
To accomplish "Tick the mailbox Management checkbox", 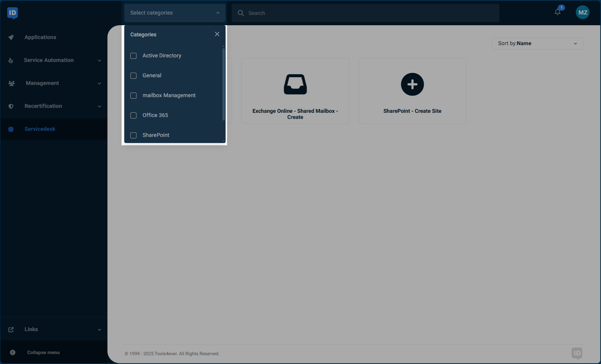I will (x=133, y=96).
